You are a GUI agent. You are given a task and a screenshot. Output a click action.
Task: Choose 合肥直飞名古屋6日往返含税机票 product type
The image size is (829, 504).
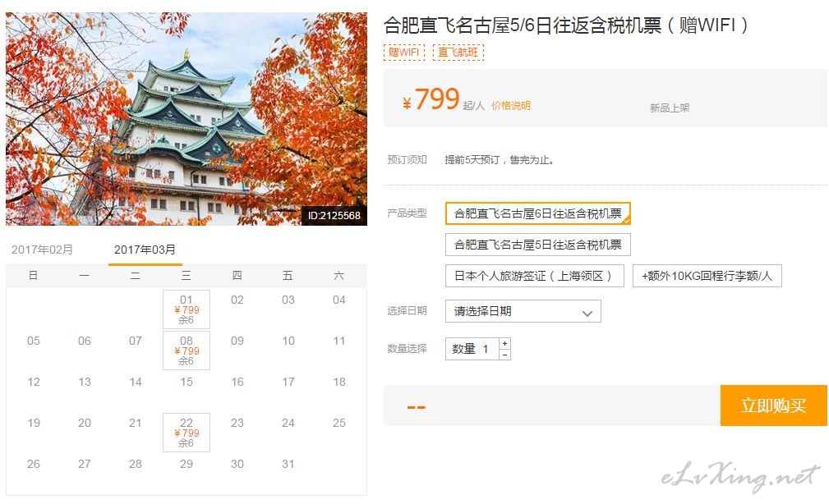537,213
